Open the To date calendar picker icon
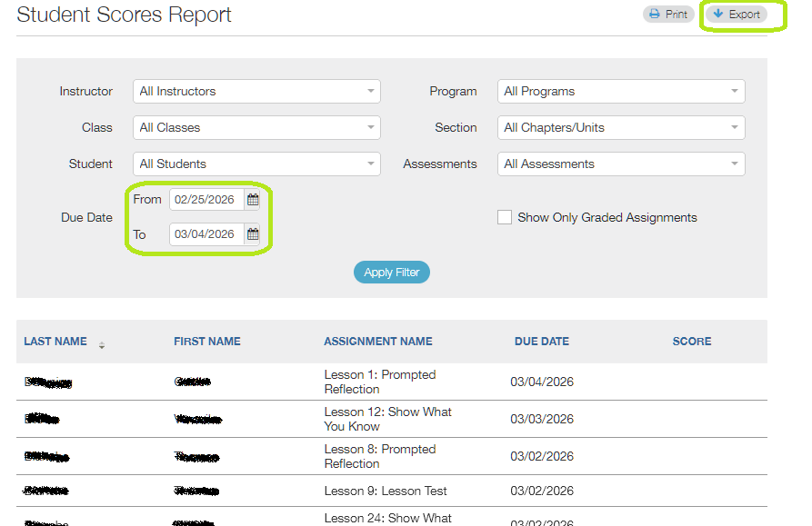Screen dimensions: 812x526 (x=253, y=234)
